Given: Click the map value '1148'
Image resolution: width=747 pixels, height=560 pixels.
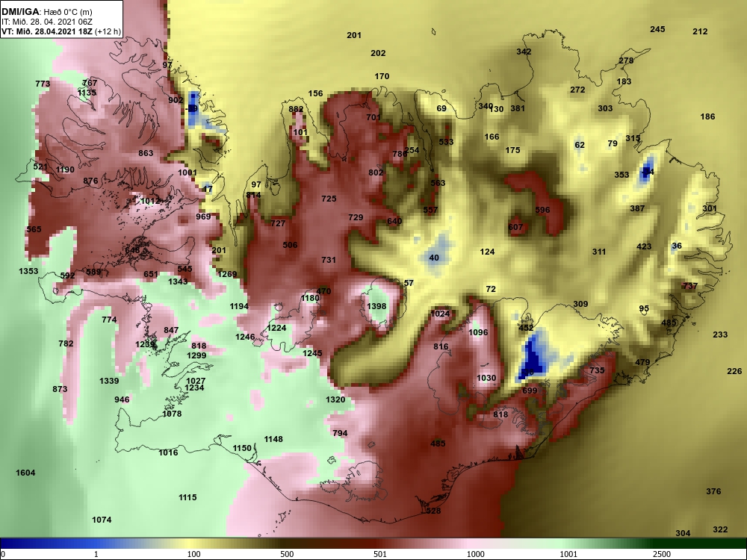Looking at the screenshot, I should pyautogui.click(x=273, y=440).
